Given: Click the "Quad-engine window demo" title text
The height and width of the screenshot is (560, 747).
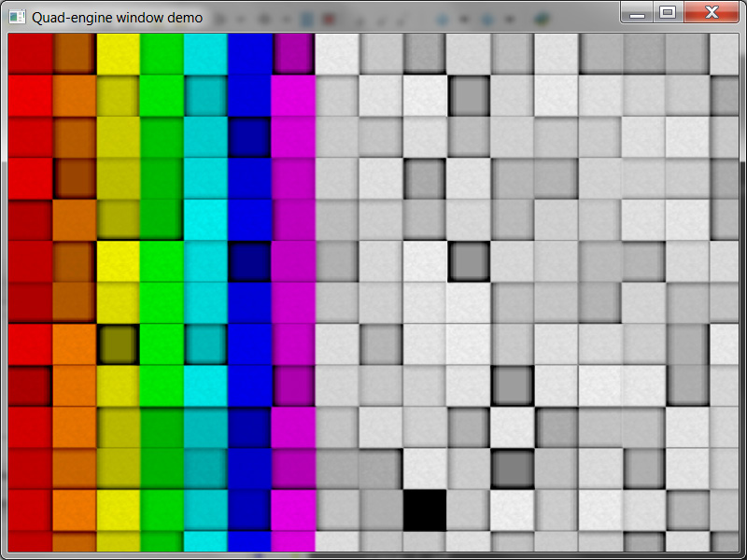Looking at the screenshot, I should click(x=118, y=18).
